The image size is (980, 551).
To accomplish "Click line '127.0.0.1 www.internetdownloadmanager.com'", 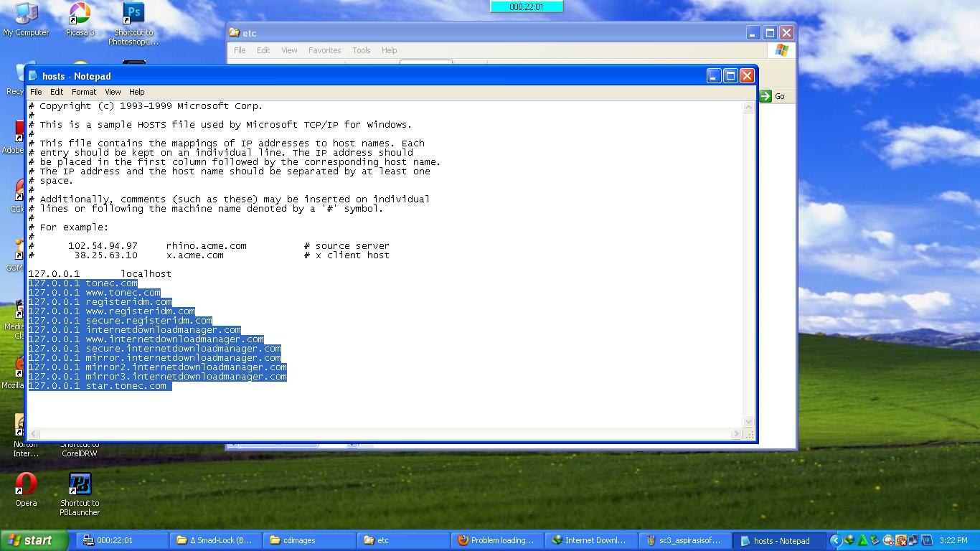I will click(x=146, y=339).
